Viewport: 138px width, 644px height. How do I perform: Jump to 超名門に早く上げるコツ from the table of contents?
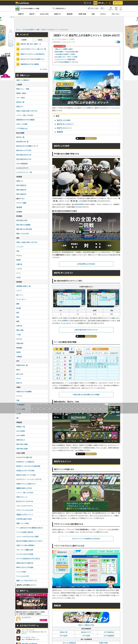(65, 124)
